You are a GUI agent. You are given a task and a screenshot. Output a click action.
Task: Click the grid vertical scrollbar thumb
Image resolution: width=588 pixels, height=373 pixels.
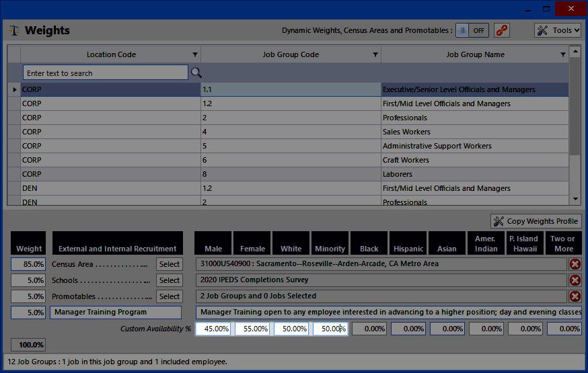point(575,106)
